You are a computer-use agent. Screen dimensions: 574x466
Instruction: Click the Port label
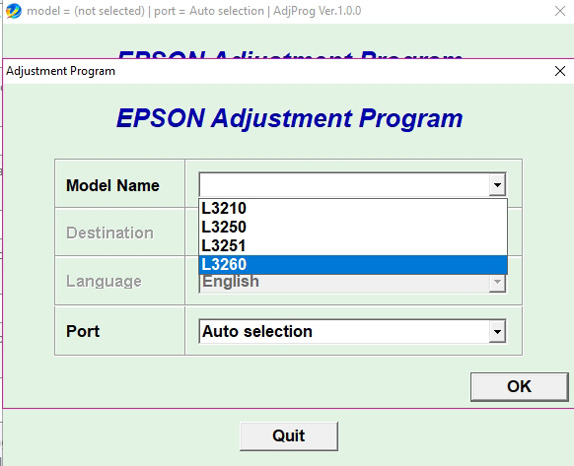[x=83, y=331]
